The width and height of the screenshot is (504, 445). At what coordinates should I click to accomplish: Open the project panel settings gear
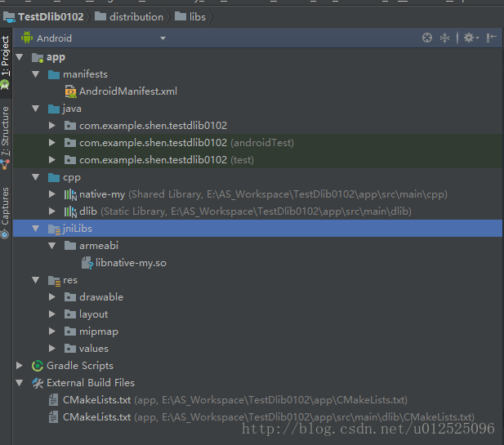pyautogui.click(x=471, y=38)
